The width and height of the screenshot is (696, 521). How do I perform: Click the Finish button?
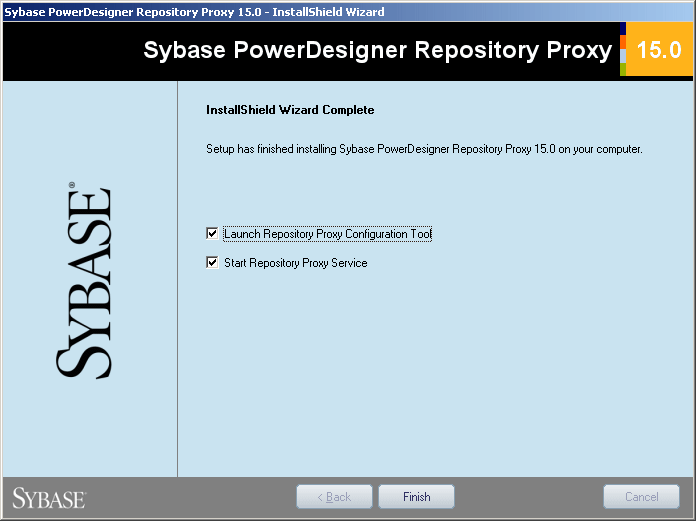pos(416,497)
